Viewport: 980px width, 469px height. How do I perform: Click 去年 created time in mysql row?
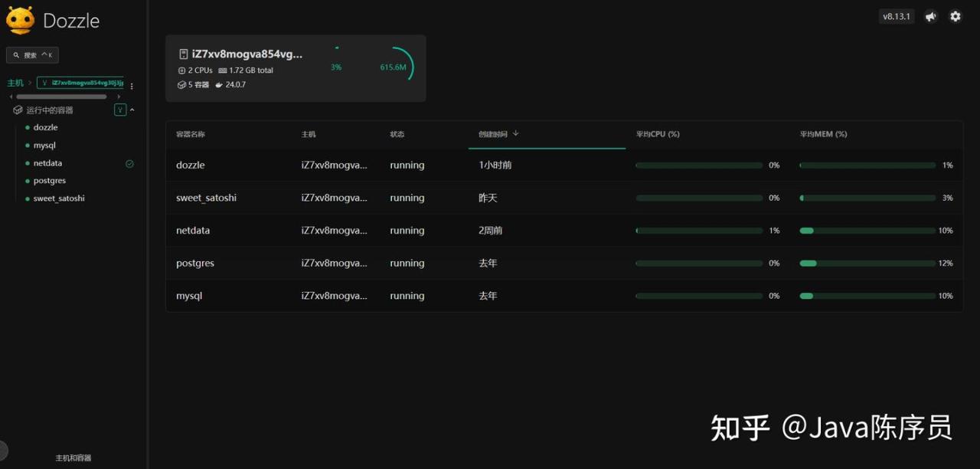click(x=488, y=296)
